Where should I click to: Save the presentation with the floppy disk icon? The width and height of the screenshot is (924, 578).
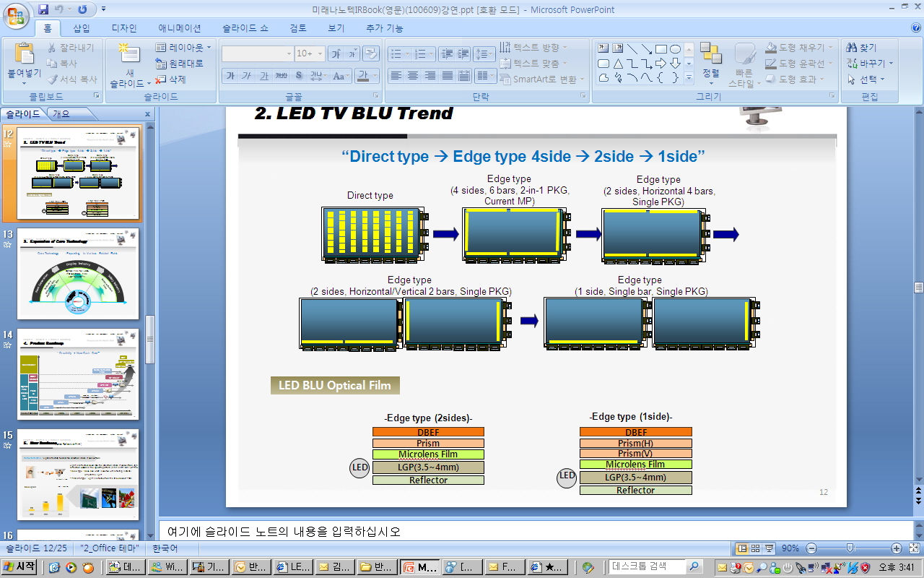coord(44,9)
